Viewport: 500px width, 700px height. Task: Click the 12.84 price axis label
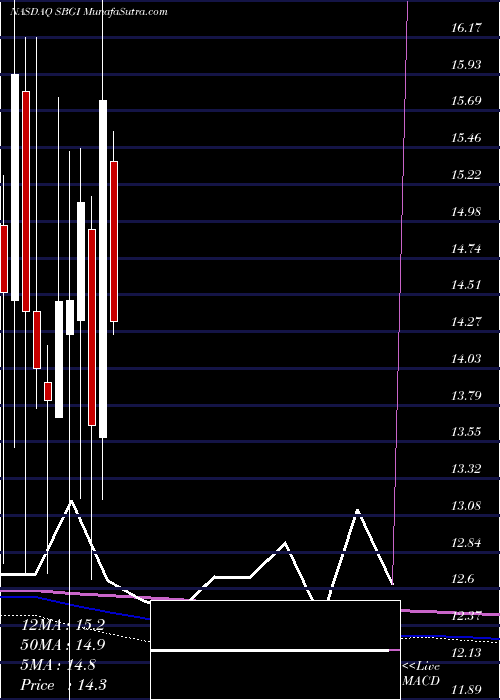(466, 542)
